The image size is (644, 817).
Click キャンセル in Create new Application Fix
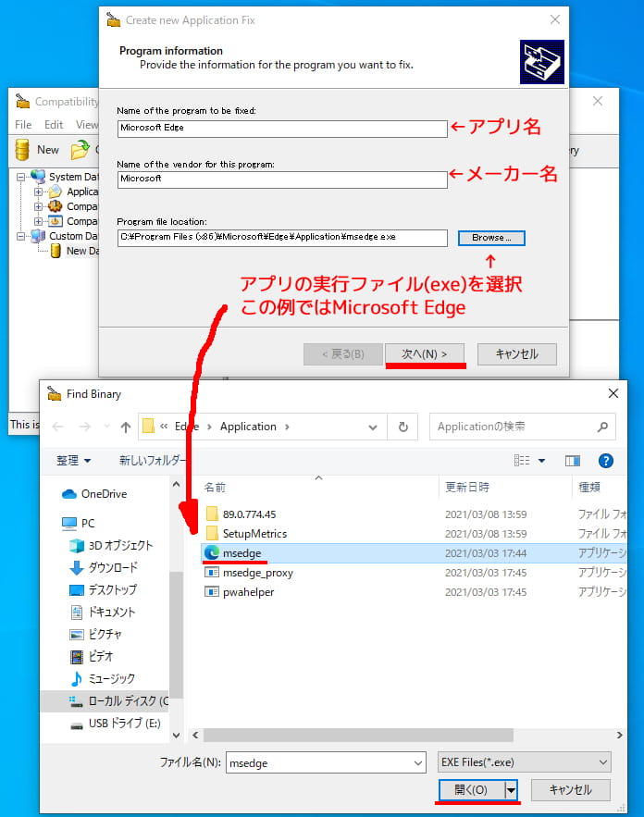[517, 353]
